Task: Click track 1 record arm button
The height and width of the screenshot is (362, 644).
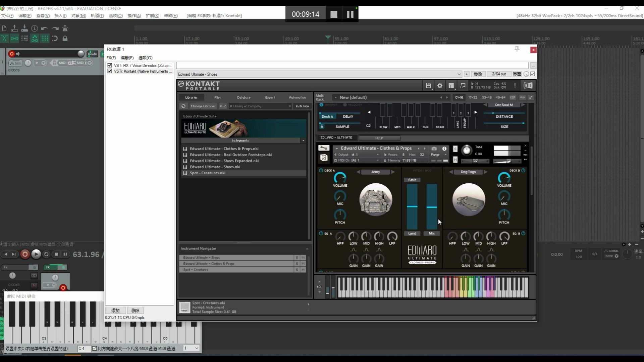Action: click(12, 54)
